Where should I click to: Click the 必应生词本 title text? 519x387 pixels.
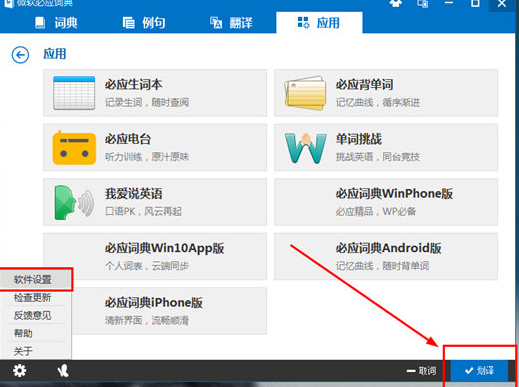pyautogui.click(x=133, y=84)
